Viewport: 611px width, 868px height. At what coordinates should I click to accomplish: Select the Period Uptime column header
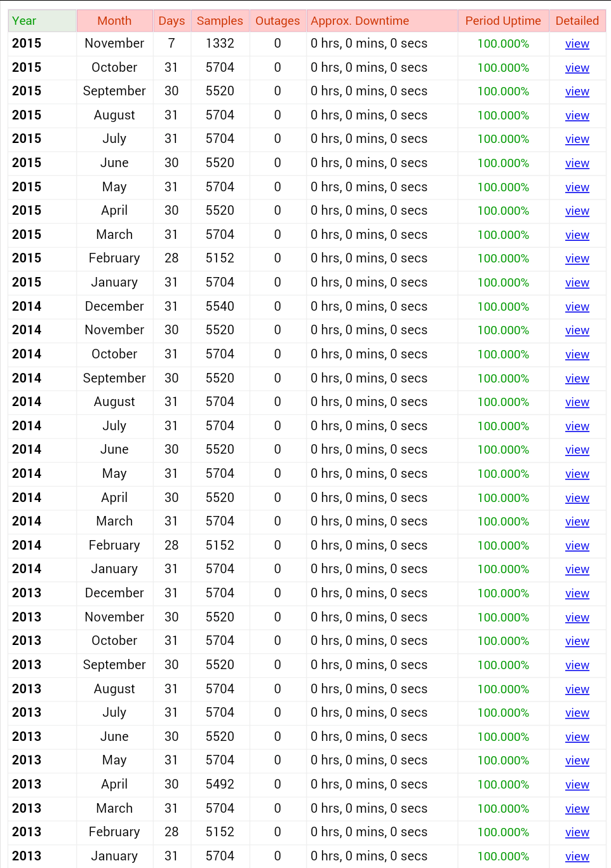pyautogui.click(x=503, y=21)
